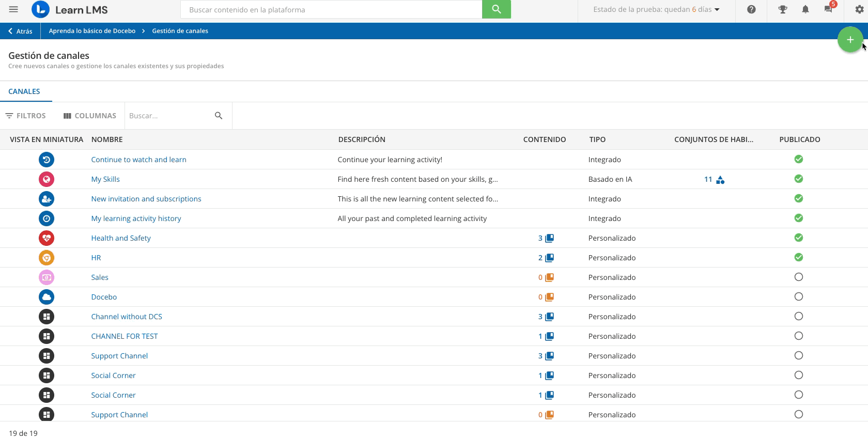Click the green search button
Image resolution: width=868 pixels, height=439 pixels.
click(x=497, y=9)
